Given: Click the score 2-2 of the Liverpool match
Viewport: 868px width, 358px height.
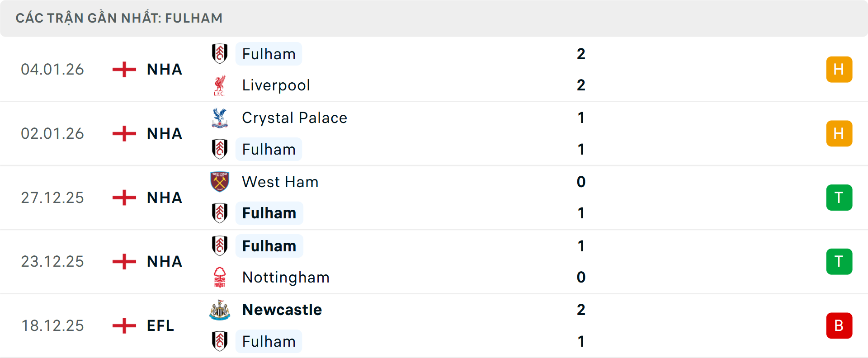Looking at the screenshot, I should coord(582,69).
